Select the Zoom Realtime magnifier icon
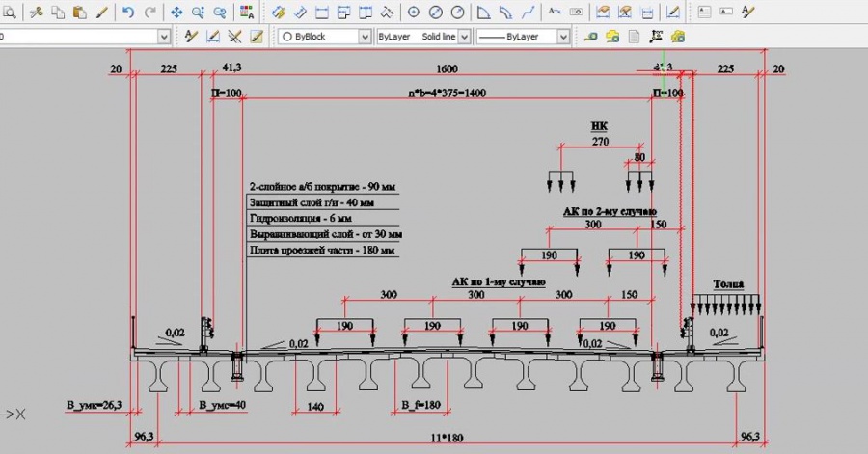The width and height of the screenshot is (868, 454). [198, 13]
